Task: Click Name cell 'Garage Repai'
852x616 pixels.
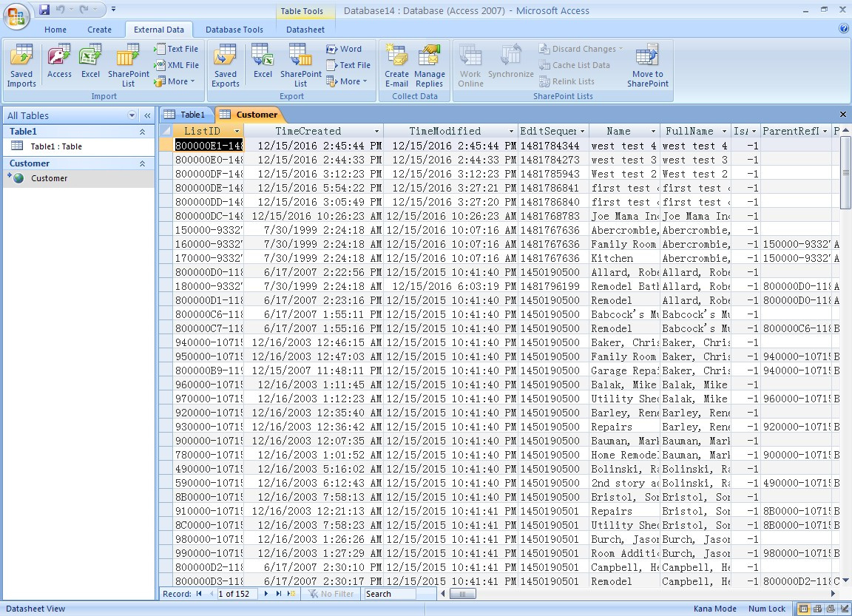Action: point(624,370)
